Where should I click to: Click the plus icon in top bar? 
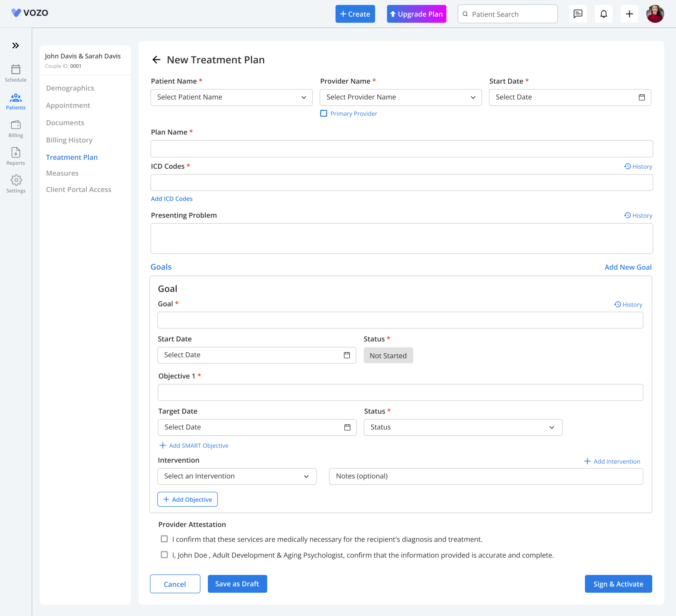point(629,14)
